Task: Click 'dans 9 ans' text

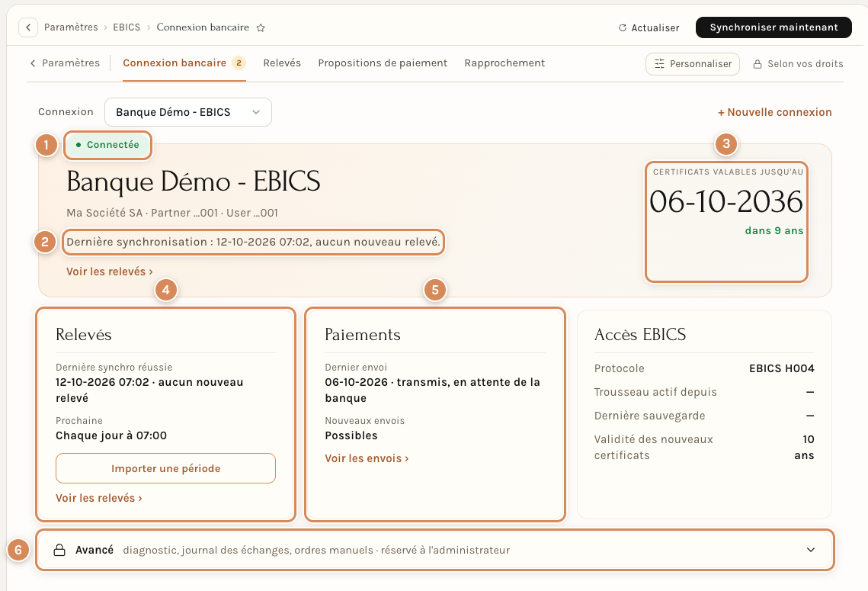Action: (774, 230)
